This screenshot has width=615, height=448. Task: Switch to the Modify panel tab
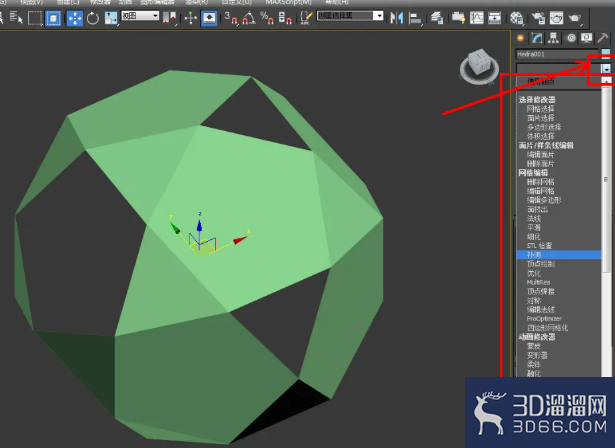click(537, 38)
